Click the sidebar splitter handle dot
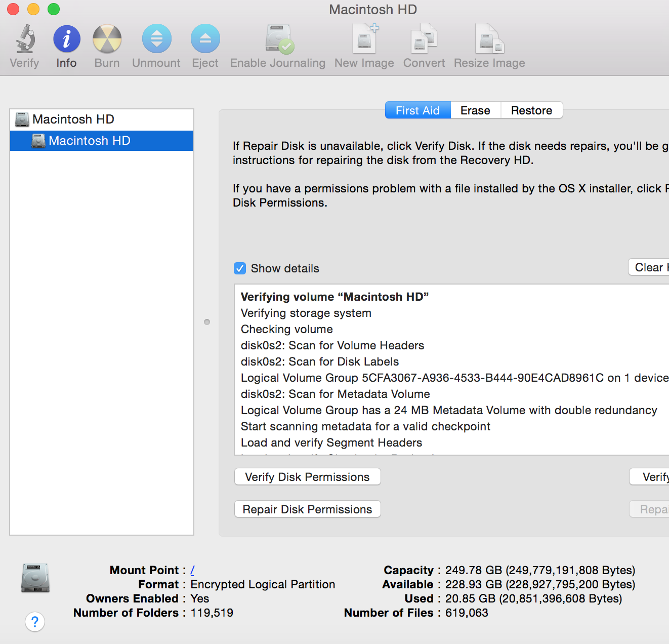This screenshot has width=669, height=644. (207, 322)
